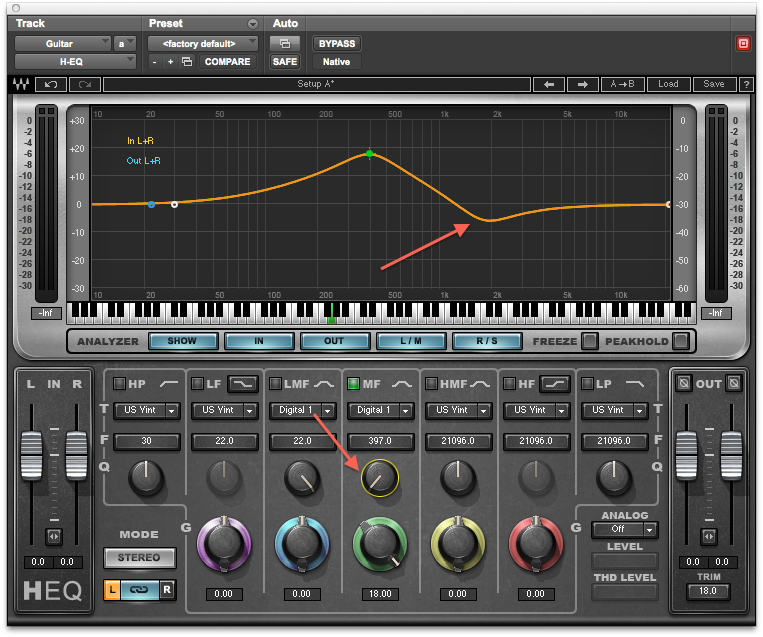Open the LP filter type dropdown

tap(614, 411)
